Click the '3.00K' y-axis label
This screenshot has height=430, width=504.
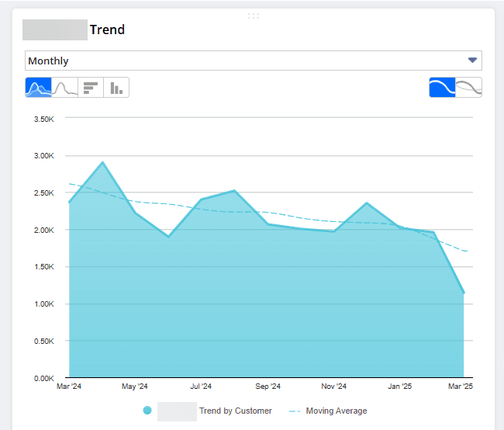(44, 156)
